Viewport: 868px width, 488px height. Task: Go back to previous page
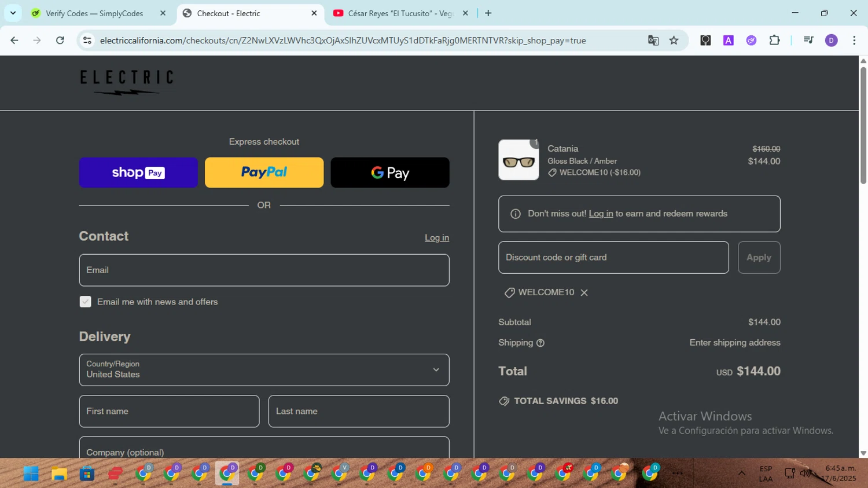[14, 41]
